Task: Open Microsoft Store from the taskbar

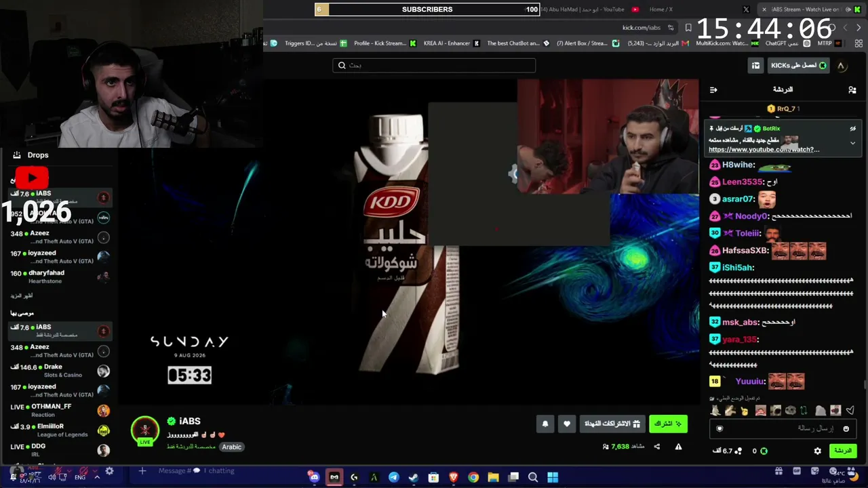Action: coord(433,477)
